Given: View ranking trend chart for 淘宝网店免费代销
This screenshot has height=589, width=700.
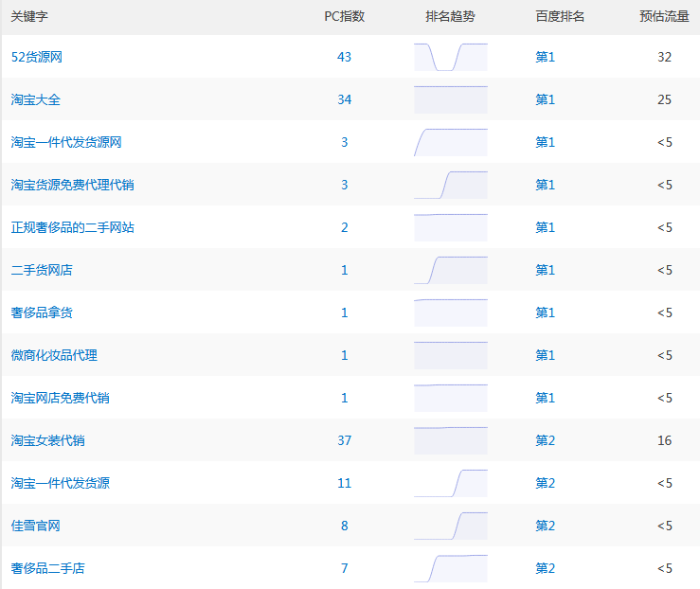Looking at the screenshot, I should point(451,398).
